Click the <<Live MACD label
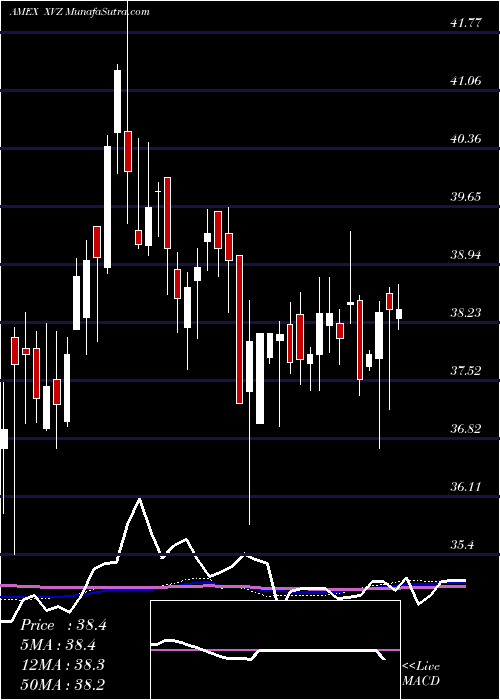 [421, 674]
